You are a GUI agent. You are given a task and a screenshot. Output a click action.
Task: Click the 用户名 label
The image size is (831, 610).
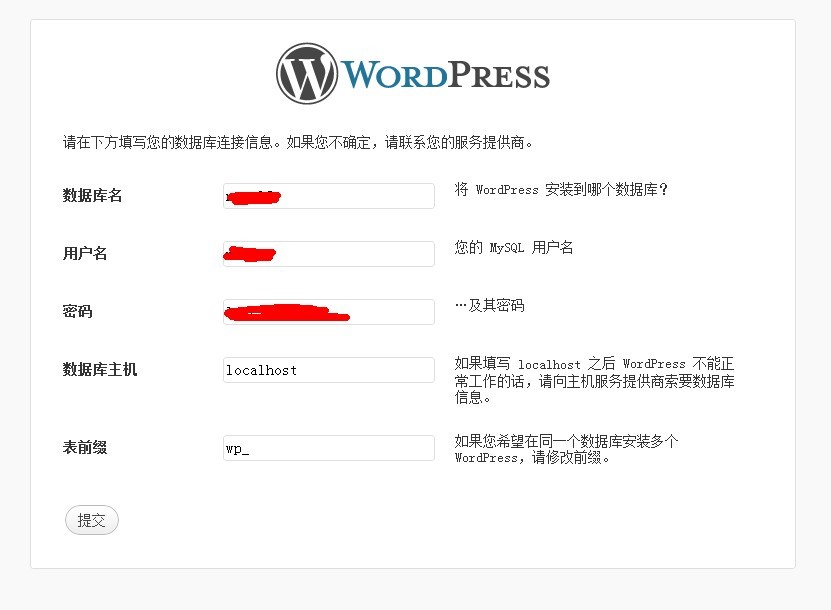click(85, 253)
